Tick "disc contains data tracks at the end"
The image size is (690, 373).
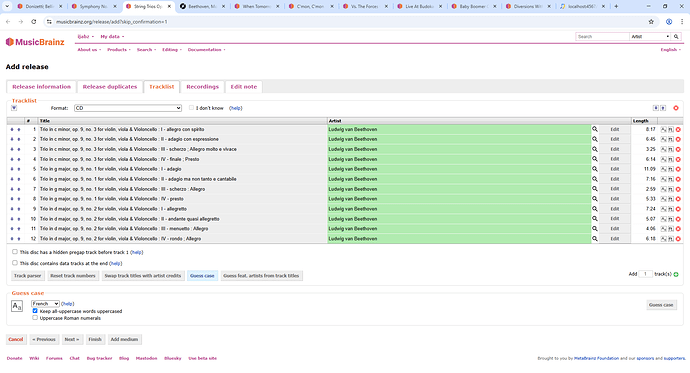[x=15, y=263]
